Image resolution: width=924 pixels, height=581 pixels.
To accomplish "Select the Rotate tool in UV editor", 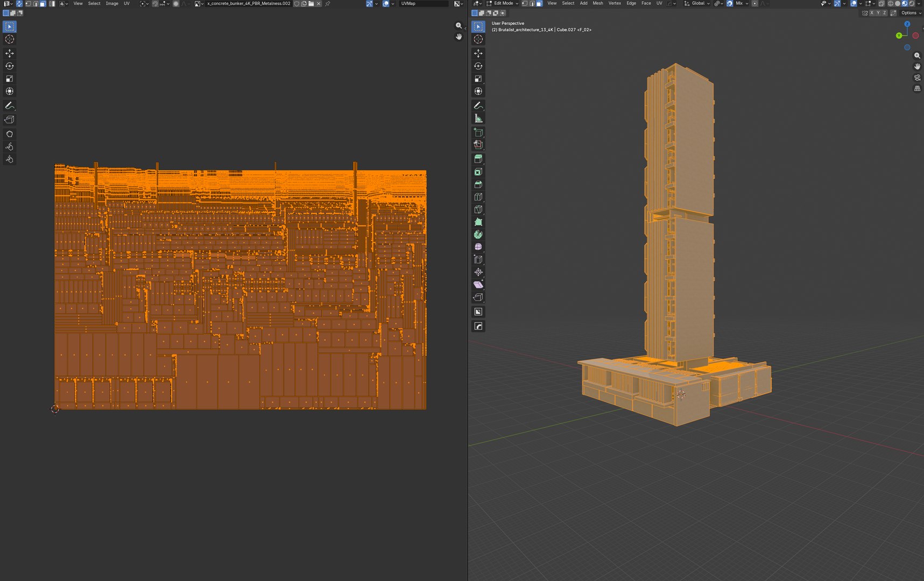I will (x=10, y=66).
